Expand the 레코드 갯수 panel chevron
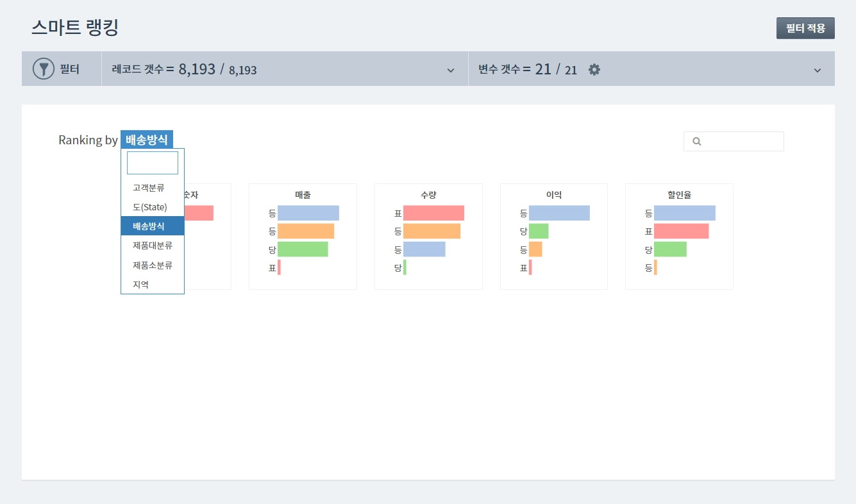This screenshot has width=856, height=504. (451, 70)
